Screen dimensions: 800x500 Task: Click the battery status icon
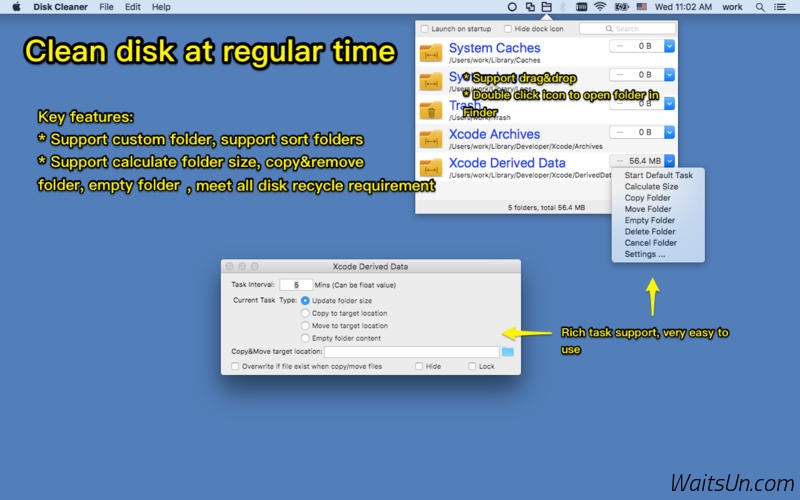(x=621, y=7)
